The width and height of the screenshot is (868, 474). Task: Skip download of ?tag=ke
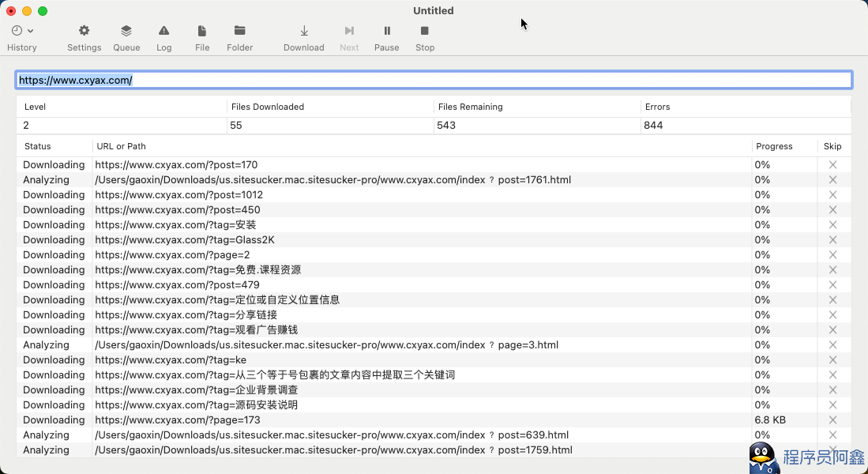tap(832, 359)
